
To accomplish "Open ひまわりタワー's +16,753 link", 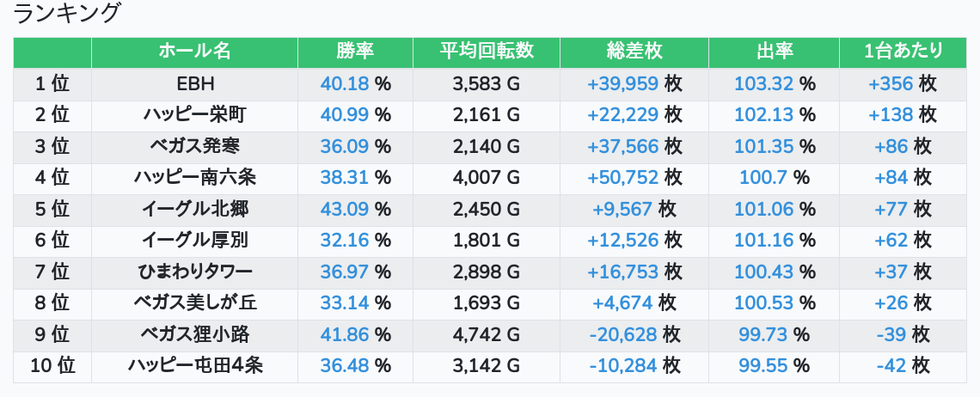I will pos(622,272).
